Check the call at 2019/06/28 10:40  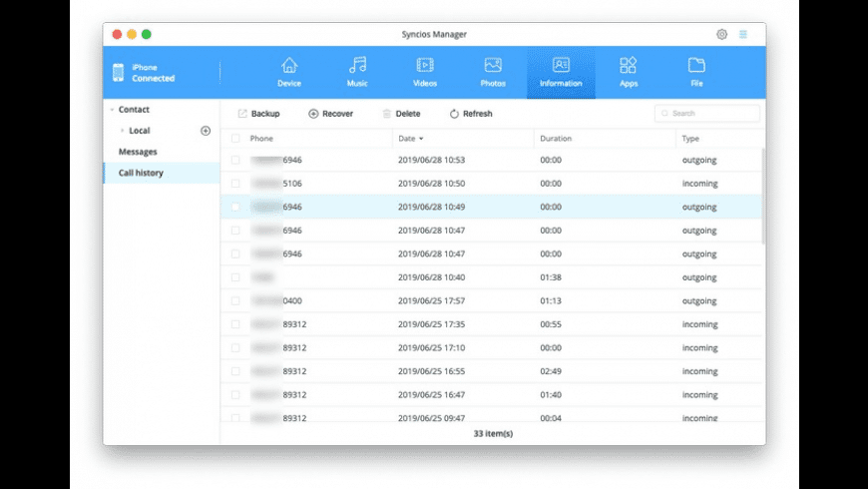point(235,277)
